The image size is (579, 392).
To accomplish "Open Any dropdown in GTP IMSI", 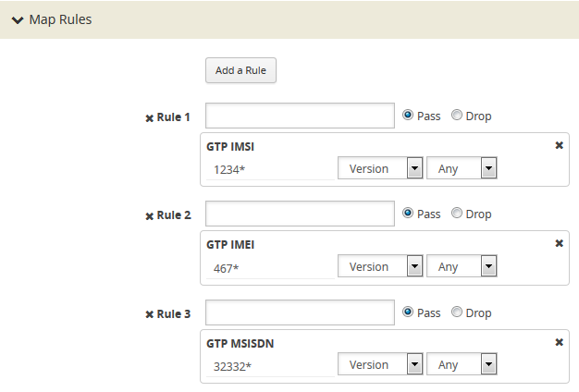I will (462, 168).
